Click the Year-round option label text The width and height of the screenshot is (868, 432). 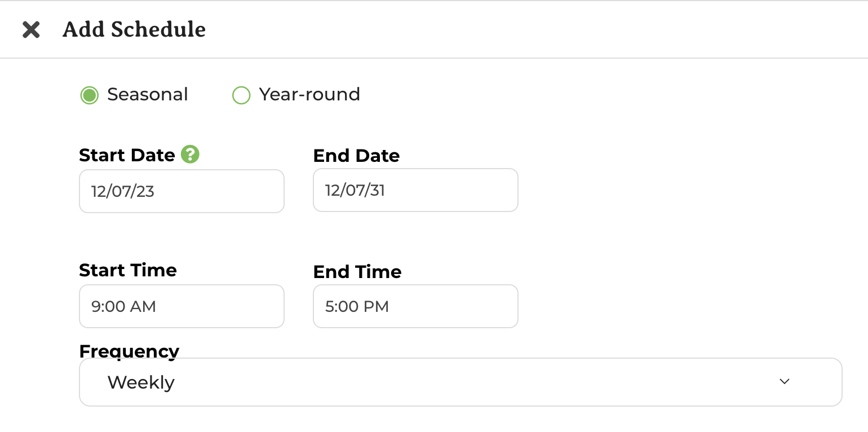[309, 94]
